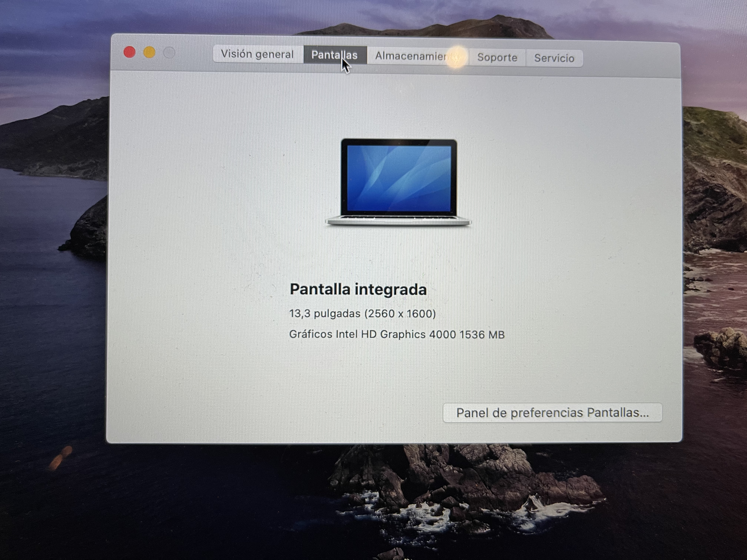Close the window with the red button
This screenshot has width=747, height=560.
point(130,52)
